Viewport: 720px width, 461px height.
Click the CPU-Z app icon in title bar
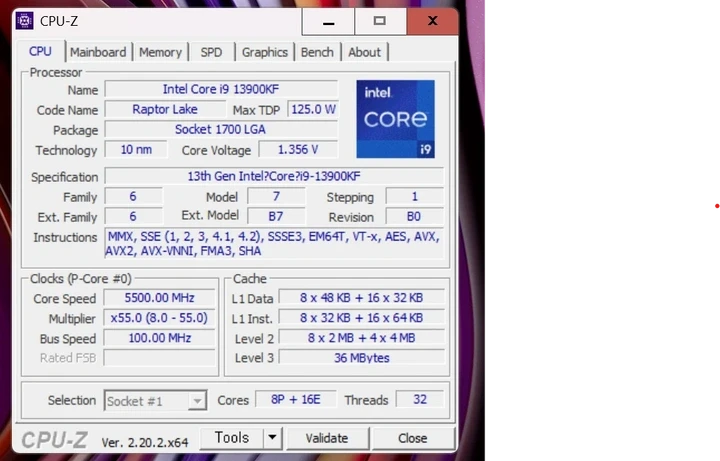24,21
